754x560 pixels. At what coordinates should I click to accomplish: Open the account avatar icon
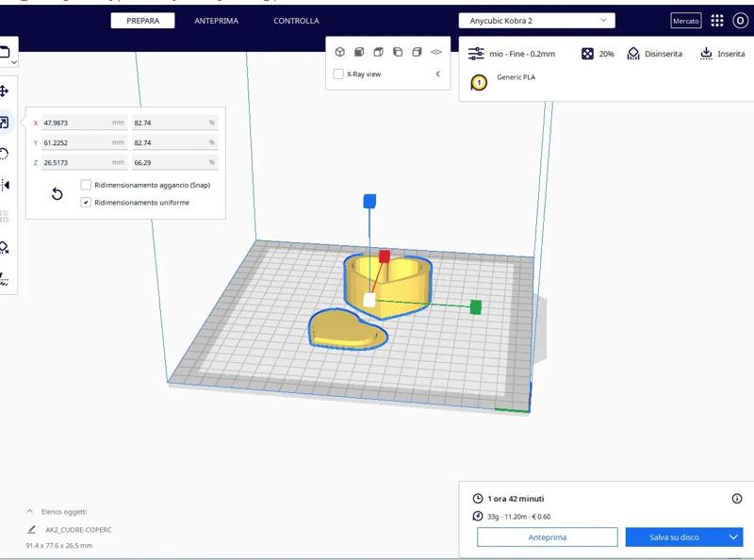pyautogui.click(x=740, y=21)
